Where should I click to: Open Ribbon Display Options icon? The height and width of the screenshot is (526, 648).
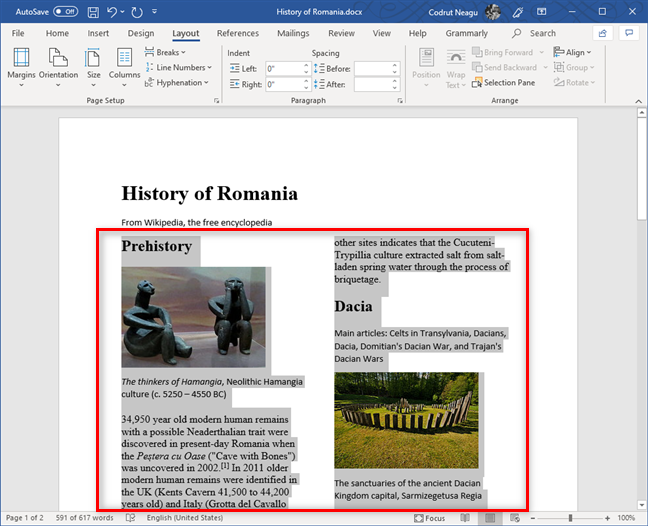pos(541,12)
